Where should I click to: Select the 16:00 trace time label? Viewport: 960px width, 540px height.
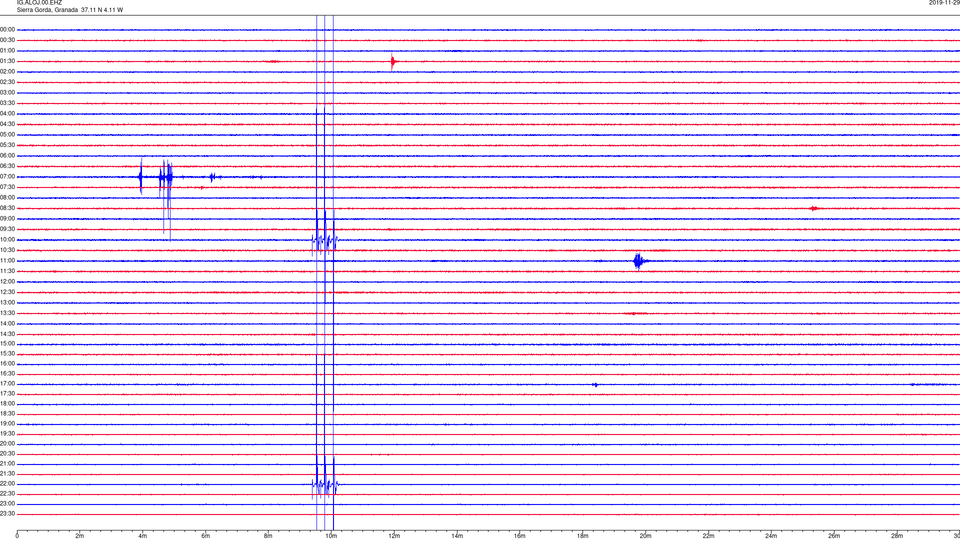tap(7, 364)
